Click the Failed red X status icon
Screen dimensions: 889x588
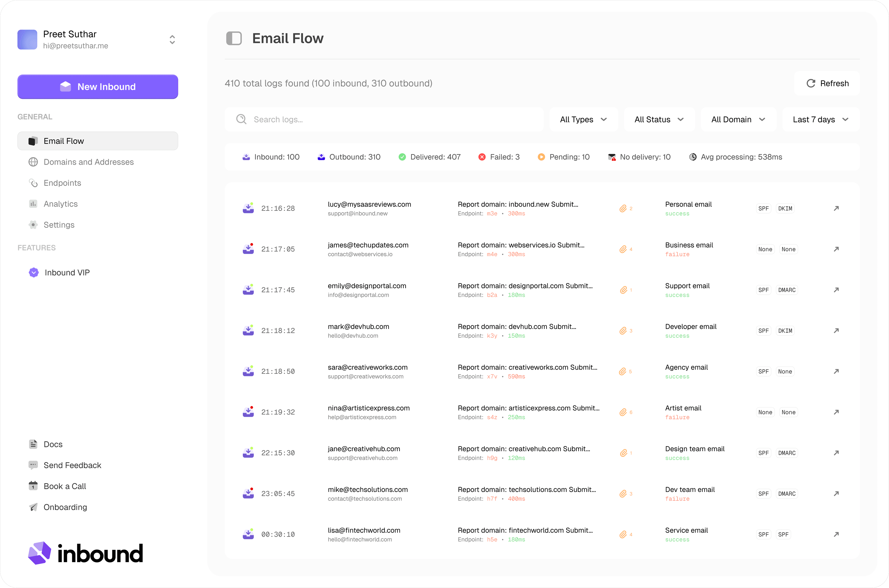(x=482, y=157)
